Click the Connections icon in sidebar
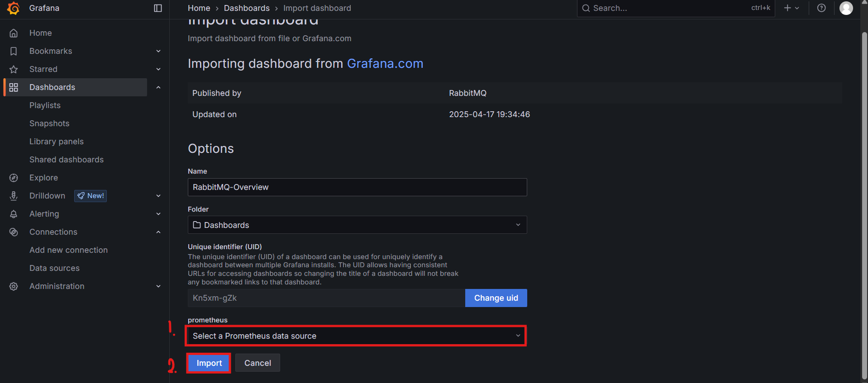Image resolution: width=868 pixels, height=383 pixels. (14, 232)
